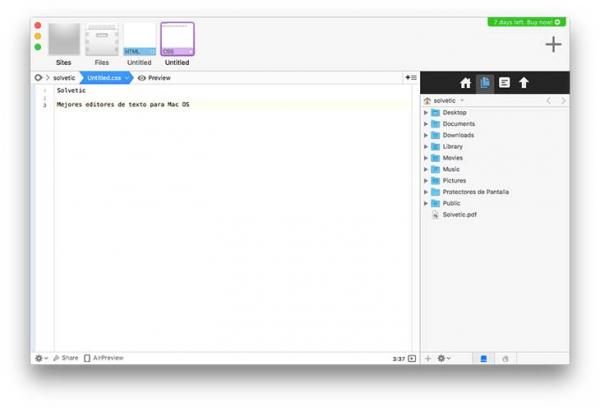The width and height of the screenshot is (600, 408).
Task: Click the solvetic path bar segment
Action: tap(64, 78)
